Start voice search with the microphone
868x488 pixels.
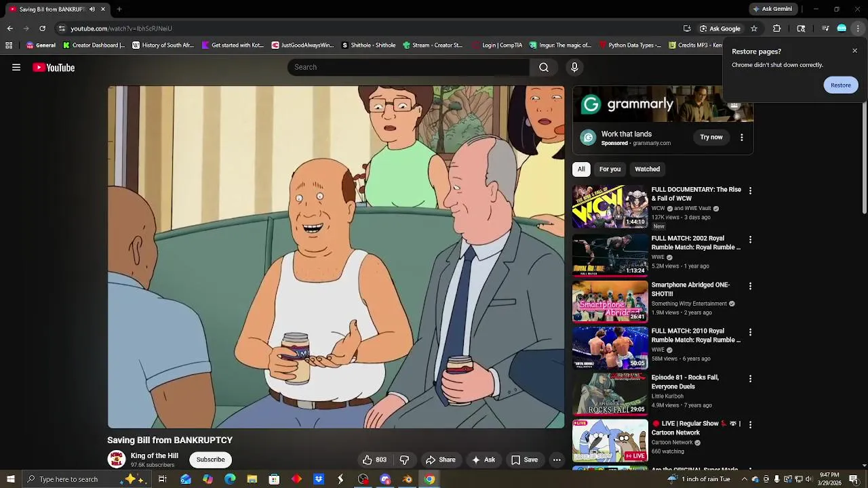[574, 67]
